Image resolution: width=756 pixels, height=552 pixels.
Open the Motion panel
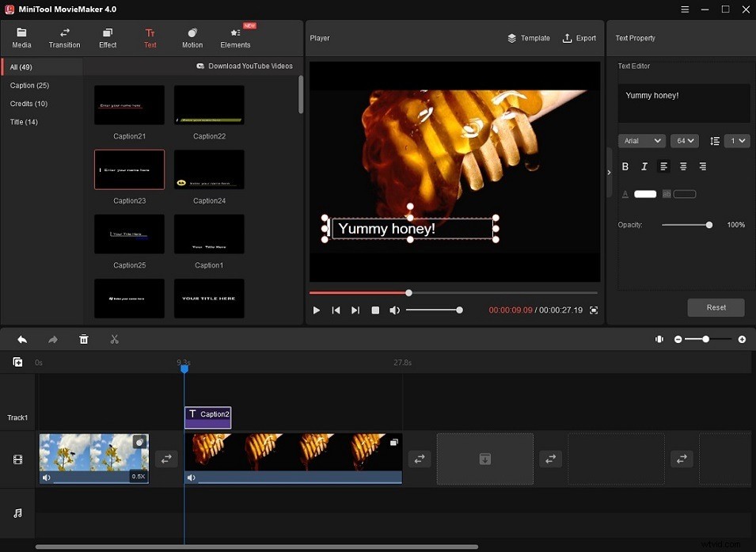point(192,37)
